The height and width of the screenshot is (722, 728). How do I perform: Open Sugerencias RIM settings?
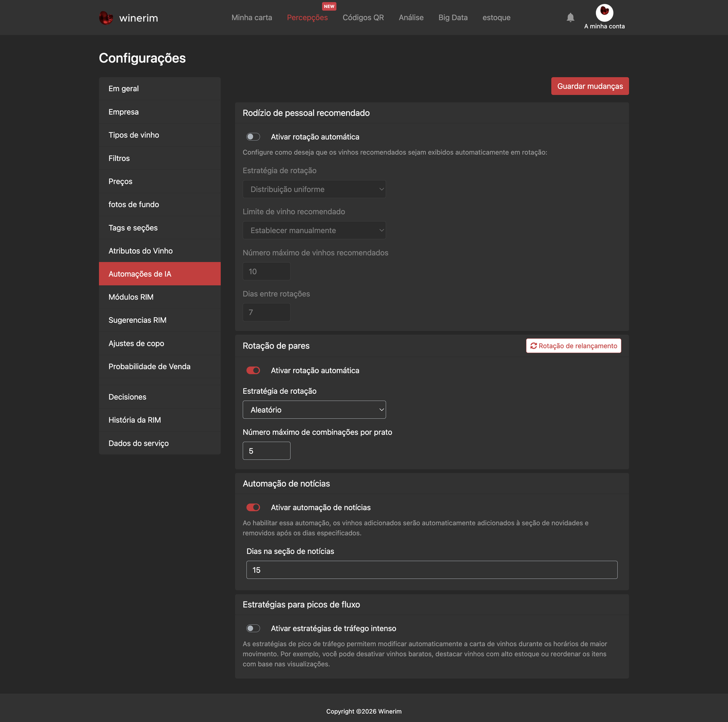[160, 320]
